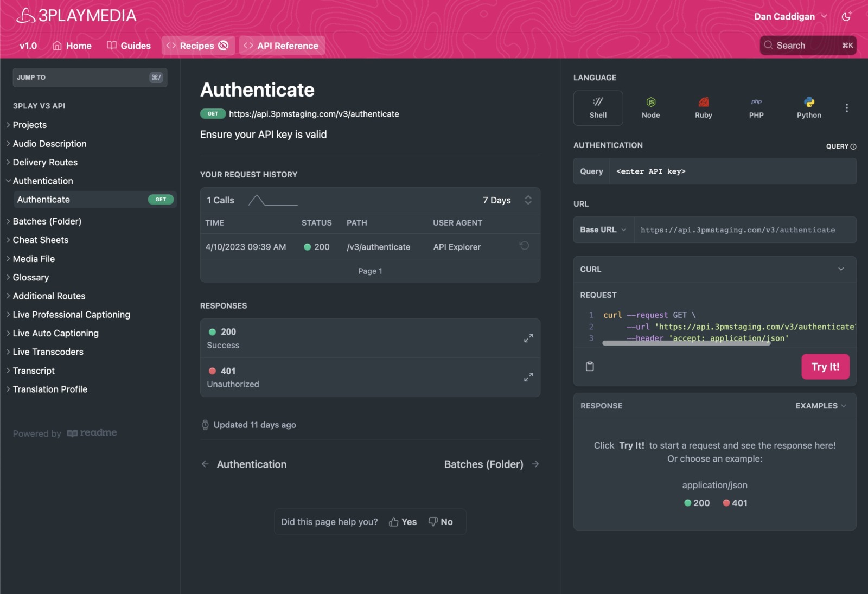Open the more languages overflow menu

846,107
